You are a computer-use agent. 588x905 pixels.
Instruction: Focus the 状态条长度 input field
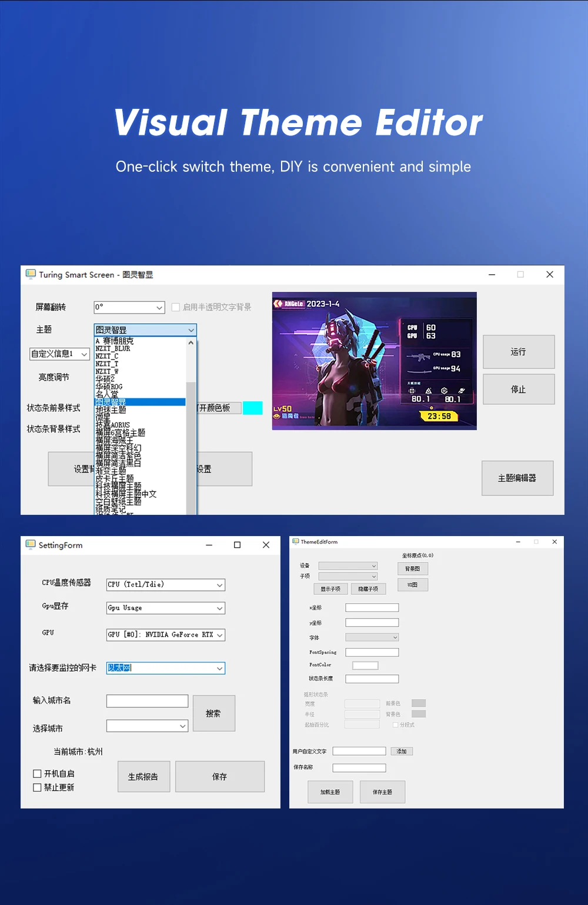pos(372,678)
